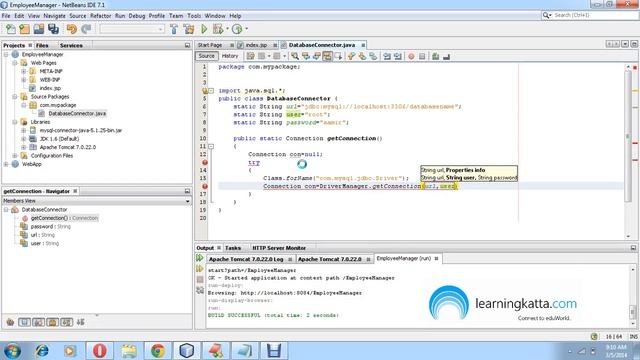640x360 pixels.
Task: Toggle Bookmark icon in editor toolbar
Action: tap(373, 56)
